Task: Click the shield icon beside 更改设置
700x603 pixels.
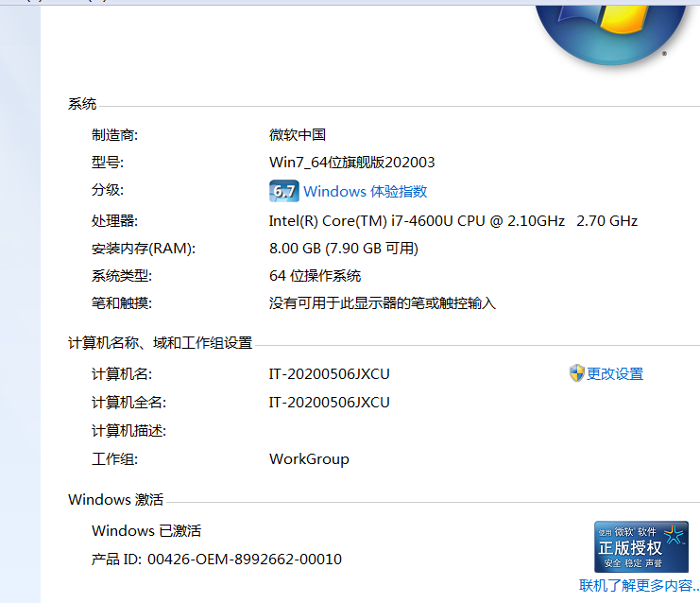Action: (x=577, y=373)
